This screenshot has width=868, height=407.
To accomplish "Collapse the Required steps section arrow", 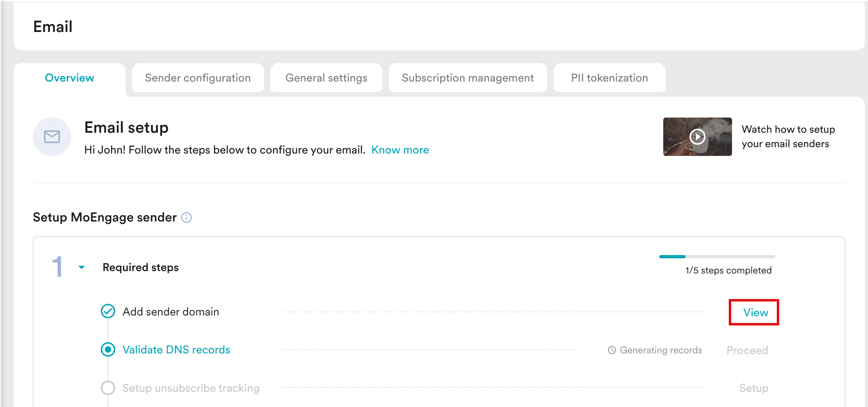I will click(82, 267).
